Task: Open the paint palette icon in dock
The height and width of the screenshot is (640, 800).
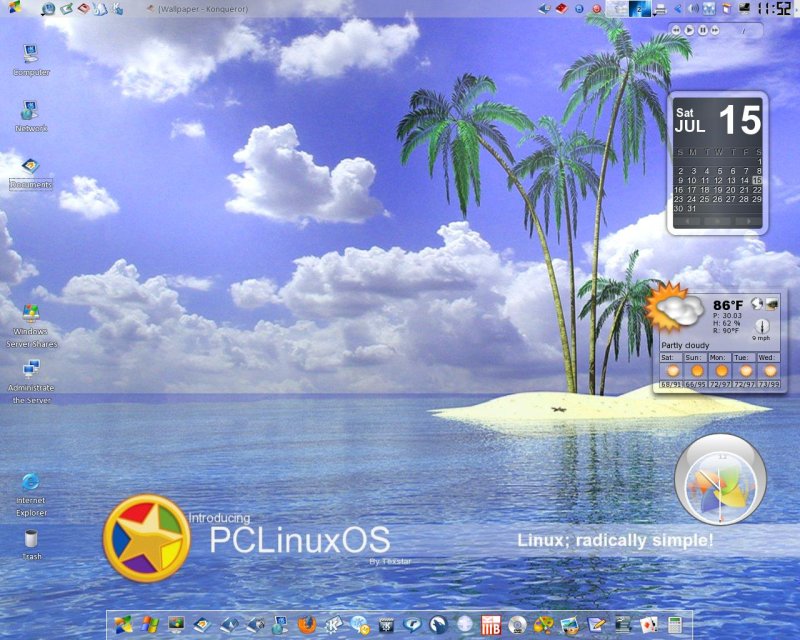Action: click(543, 625)
